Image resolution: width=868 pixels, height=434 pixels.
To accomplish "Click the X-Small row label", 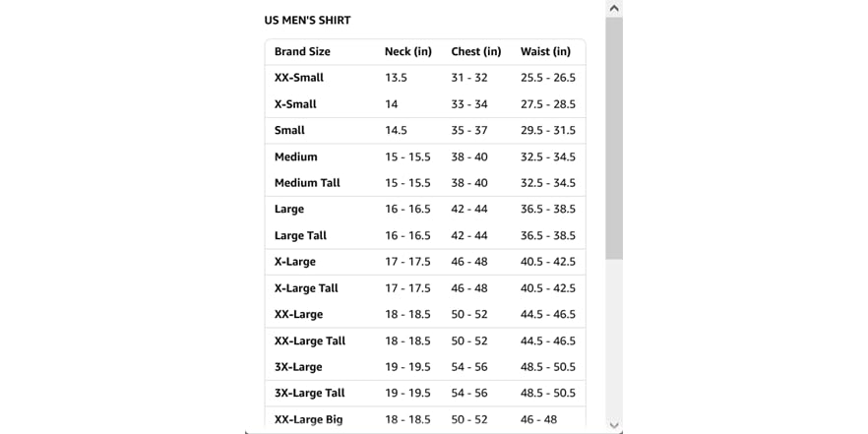I will click(295, 104).
